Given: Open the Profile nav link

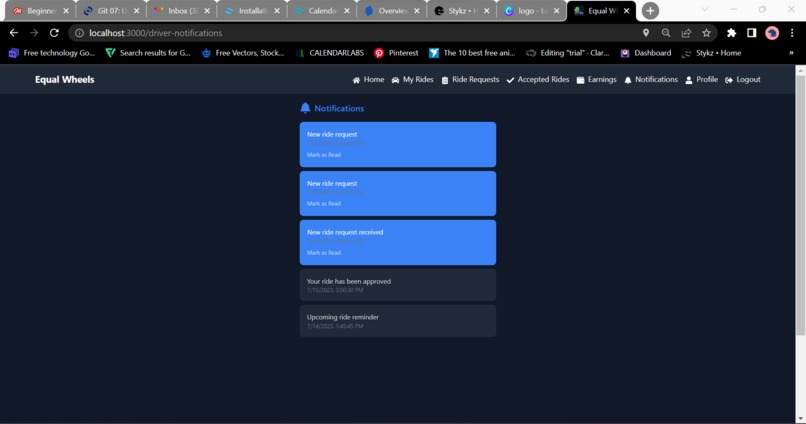Looking at the screenshot, I should coord(707,80).
